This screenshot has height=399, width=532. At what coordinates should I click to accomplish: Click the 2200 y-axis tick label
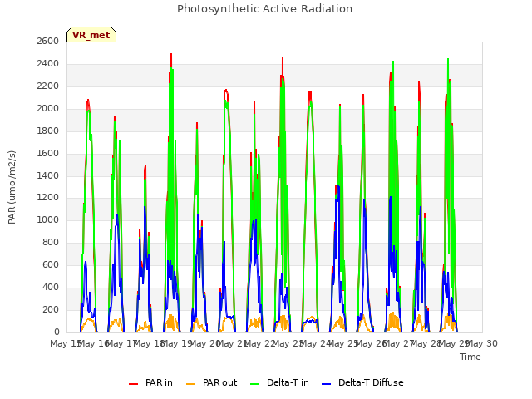[48, 86]
